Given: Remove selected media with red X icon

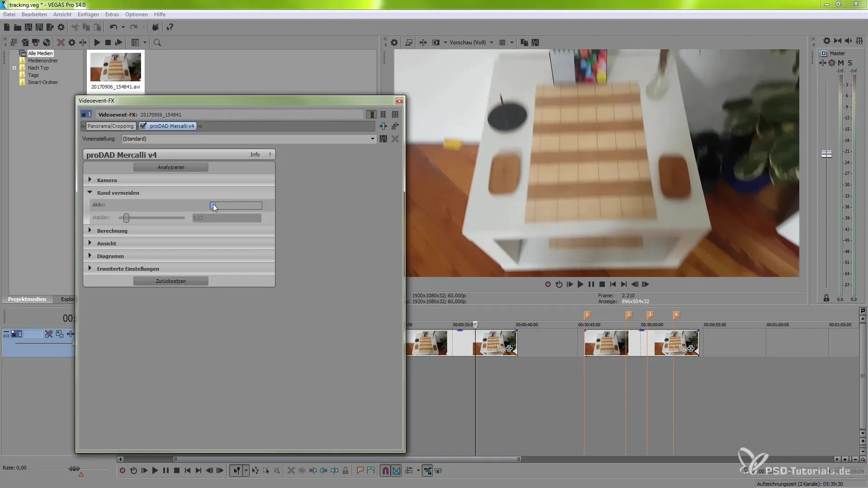Looking at the screenshot, I should click(61, 42).
